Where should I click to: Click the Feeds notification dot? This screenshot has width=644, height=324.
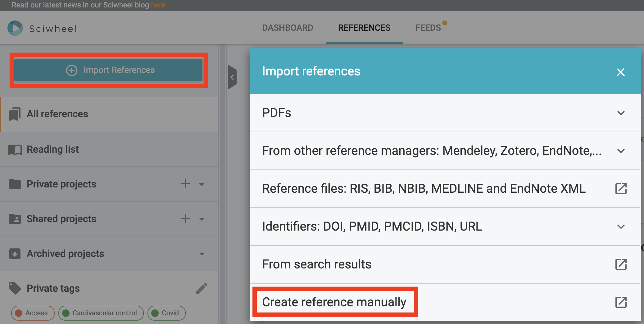tap(445, 23)
